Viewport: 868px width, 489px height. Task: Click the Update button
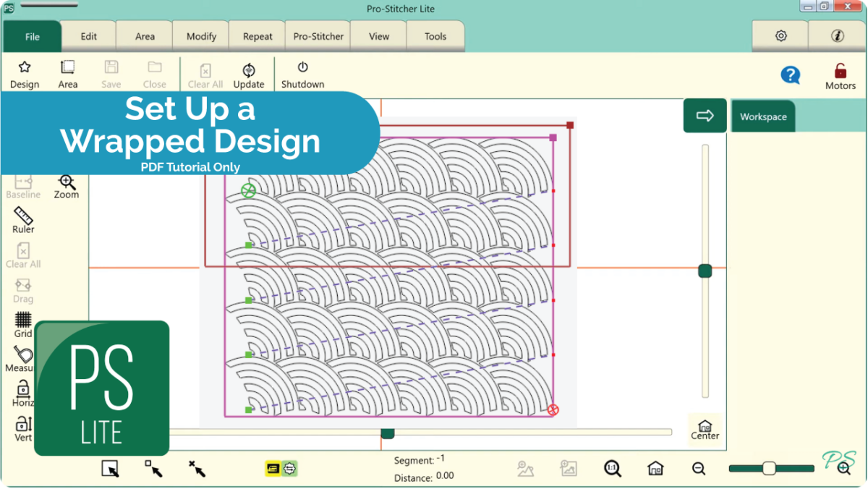[249, 74]
